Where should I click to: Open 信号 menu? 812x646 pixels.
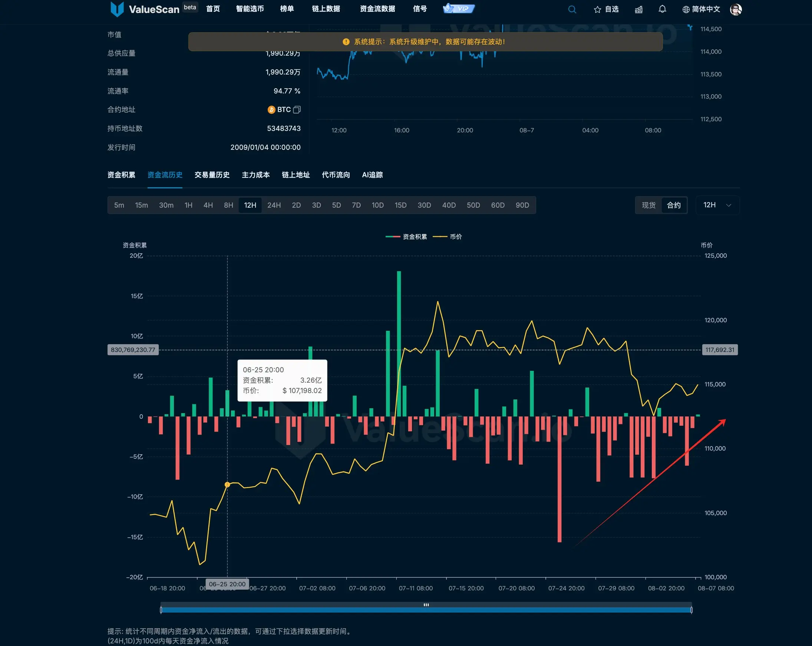click(420, 9)
